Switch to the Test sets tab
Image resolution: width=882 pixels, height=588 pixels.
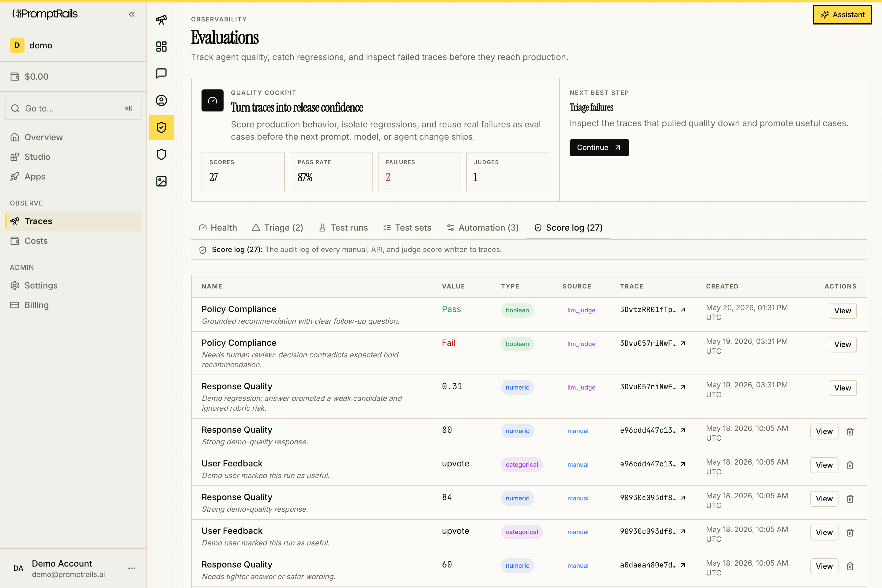coord(407,228)
